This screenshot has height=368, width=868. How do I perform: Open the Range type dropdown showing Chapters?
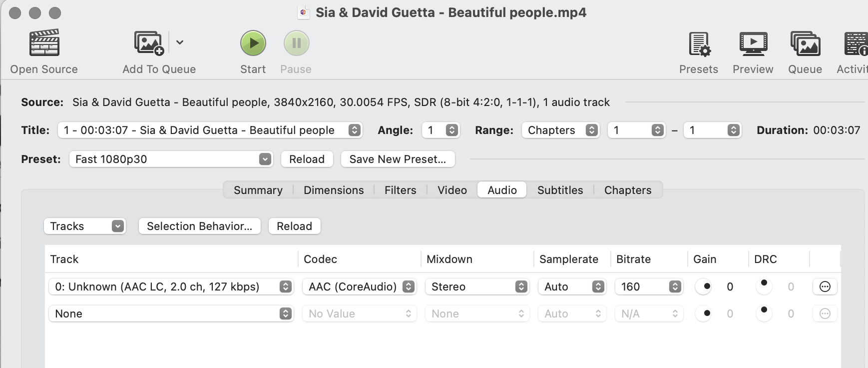click(560, 130)
